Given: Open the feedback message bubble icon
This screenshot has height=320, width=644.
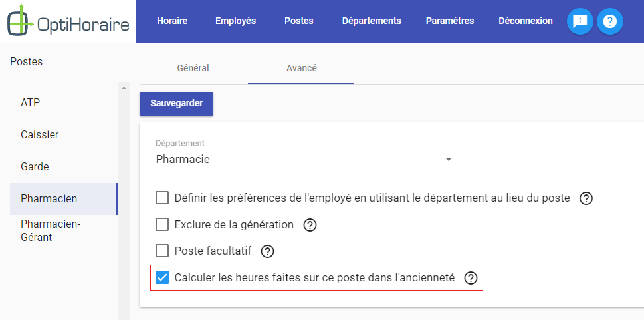Looking at the screenshot, I should [x=580, y=21].
